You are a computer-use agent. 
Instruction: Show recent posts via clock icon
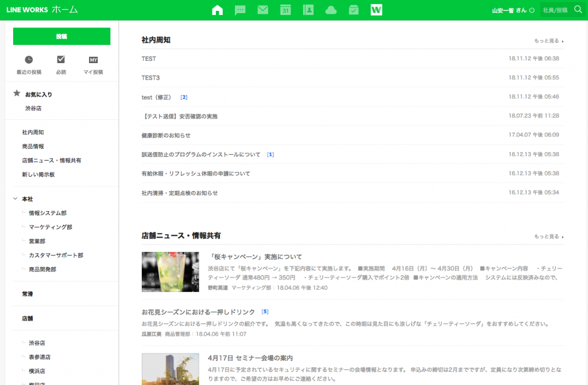click(x=29, y=60)
